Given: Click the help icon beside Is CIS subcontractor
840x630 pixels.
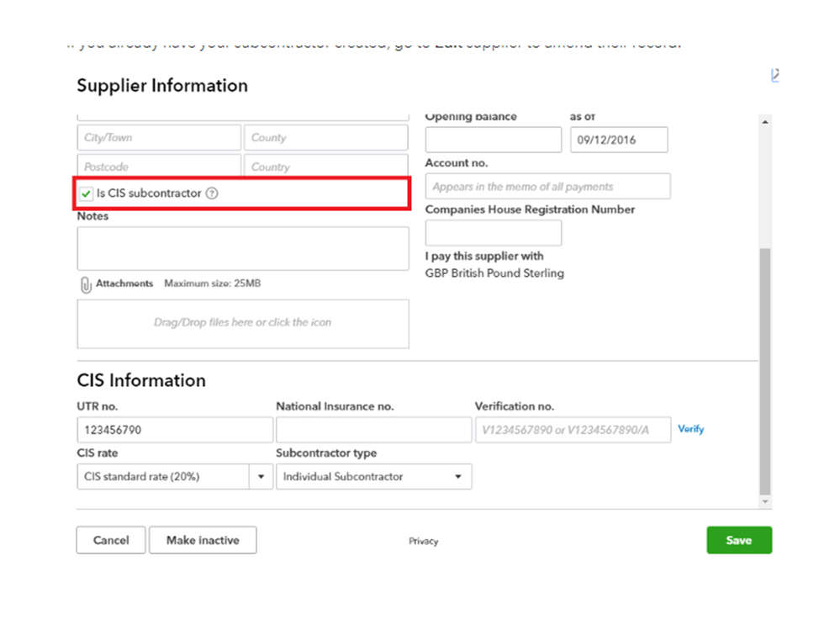Looking at the screenshot, I should point(212,193).
